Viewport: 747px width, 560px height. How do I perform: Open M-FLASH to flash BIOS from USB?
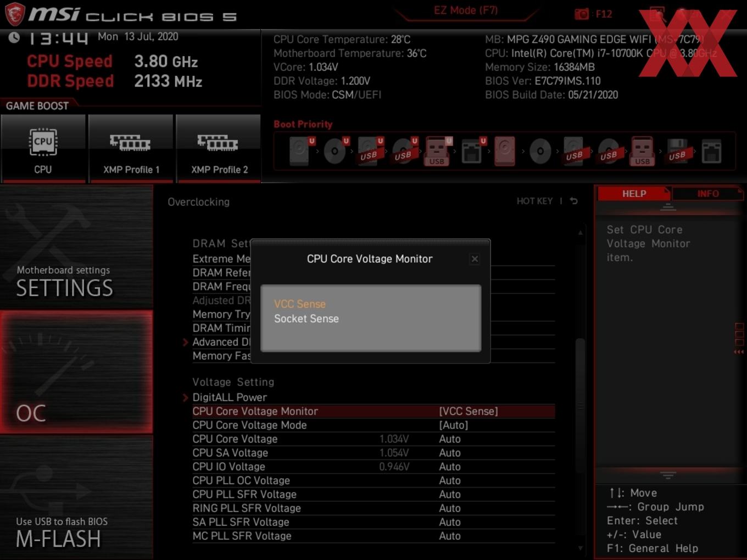76,497
